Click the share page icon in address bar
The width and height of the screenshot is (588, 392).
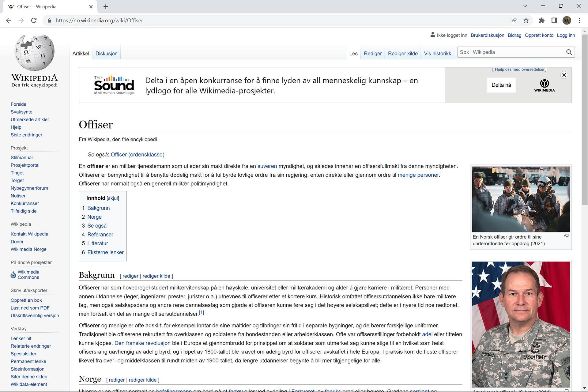click(514, 21)
